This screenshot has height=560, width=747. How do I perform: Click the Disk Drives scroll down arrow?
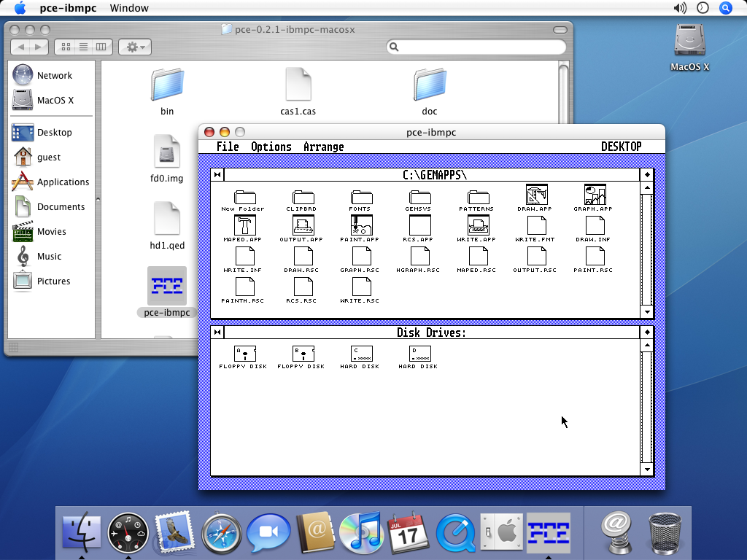coord(647,470)
